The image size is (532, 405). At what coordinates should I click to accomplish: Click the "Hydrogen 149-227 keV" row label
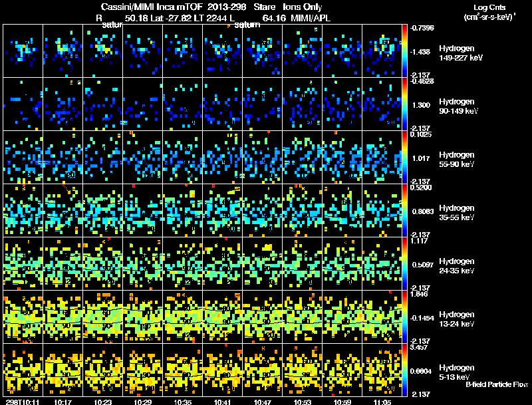point(460,53)
